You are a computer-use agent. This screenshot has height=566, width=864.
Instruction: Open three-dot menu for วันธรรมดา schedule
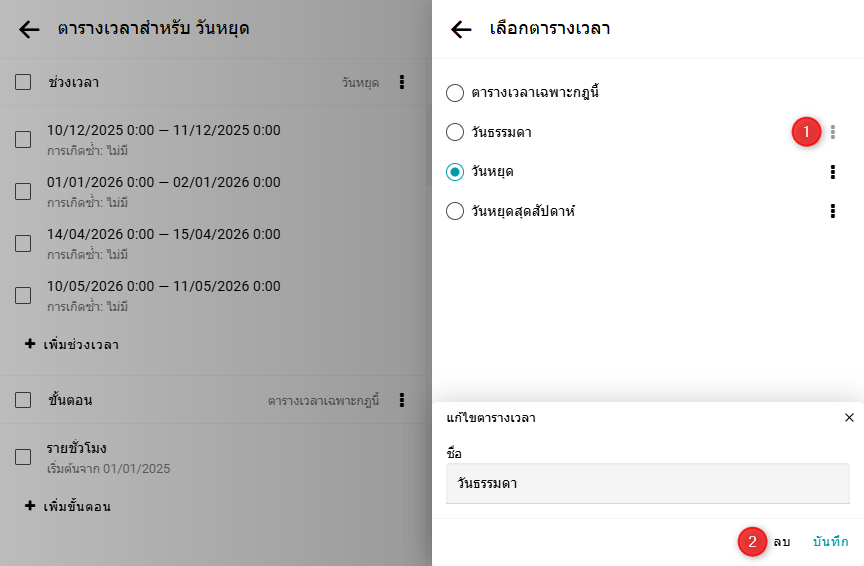833,132
